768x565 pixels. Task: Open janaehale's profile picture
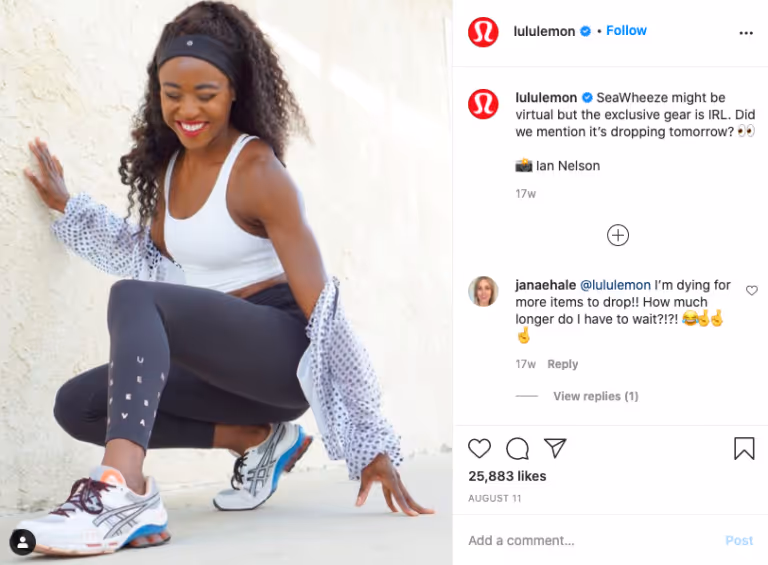(x=483, y=291)
